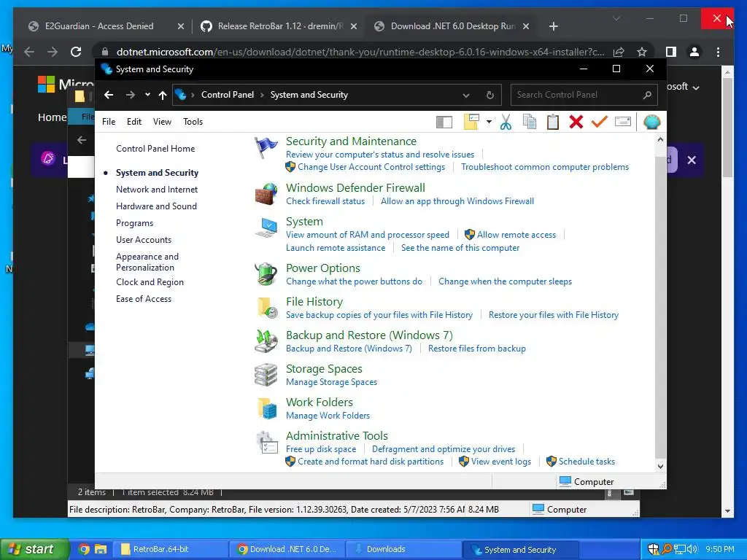The height and width of the screenshot is (560, 747).
Task: Click the shell globe toolbar icon
Action: pos(651,122)
